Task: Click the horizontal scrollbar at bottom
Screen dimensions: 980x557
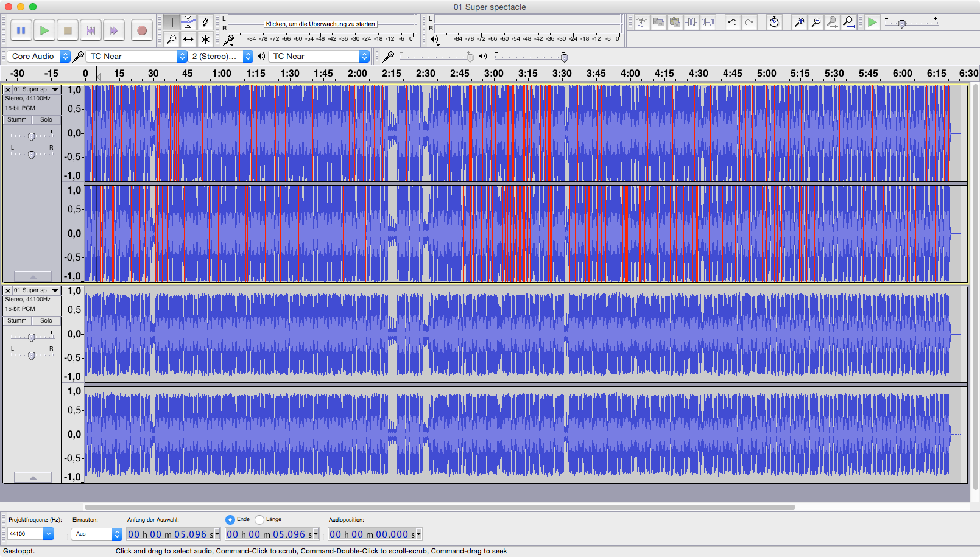Action: (440, 506)
